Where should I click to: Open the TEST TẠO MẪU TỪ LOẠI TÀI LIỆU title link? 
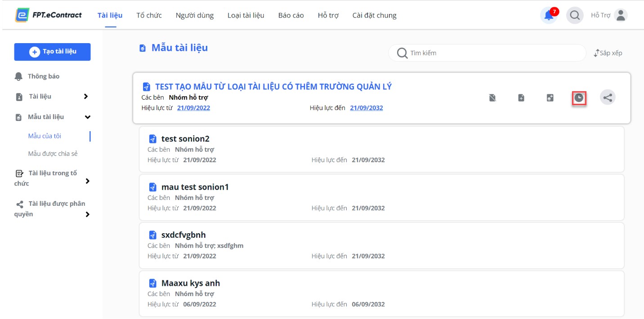tap(273, 87)
